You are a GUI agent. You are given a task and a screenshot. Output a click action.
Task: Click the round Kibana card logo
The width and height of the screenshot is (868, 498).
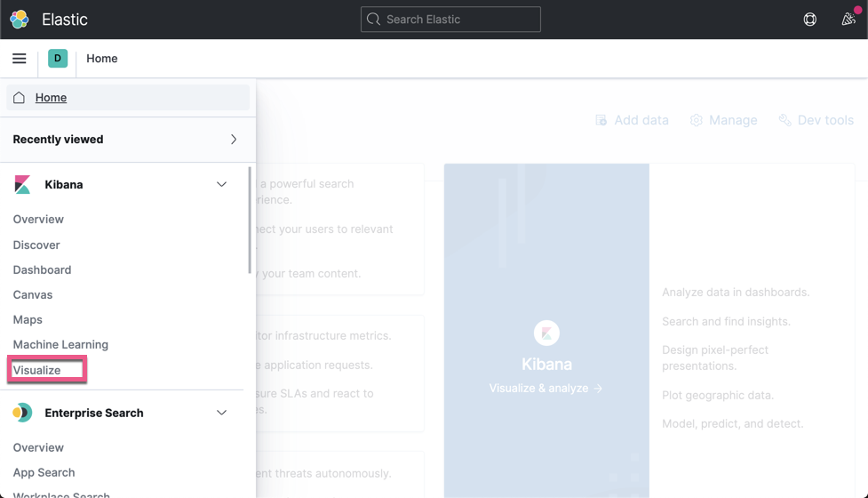click(x=546, y=333)
